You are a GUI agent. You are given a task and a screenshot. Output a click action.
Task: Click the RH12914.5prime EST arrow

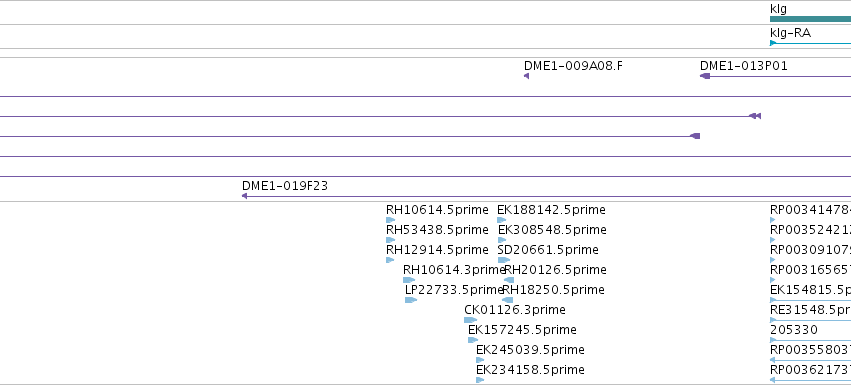(390, 260)
